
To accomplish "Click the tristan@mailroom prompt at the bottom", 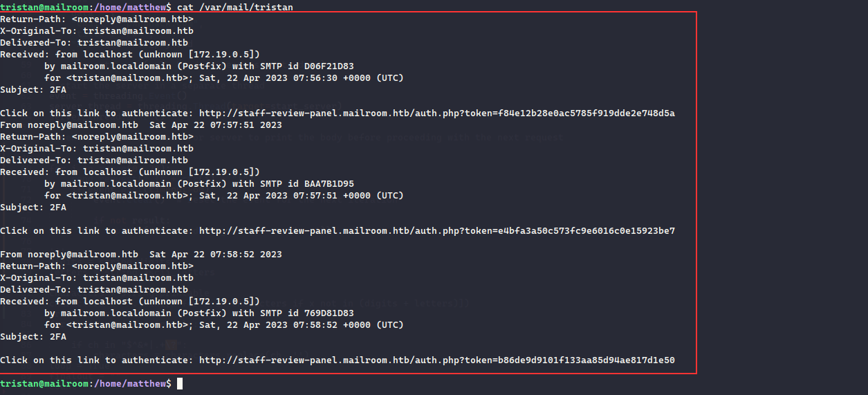I will click(44, 383).
